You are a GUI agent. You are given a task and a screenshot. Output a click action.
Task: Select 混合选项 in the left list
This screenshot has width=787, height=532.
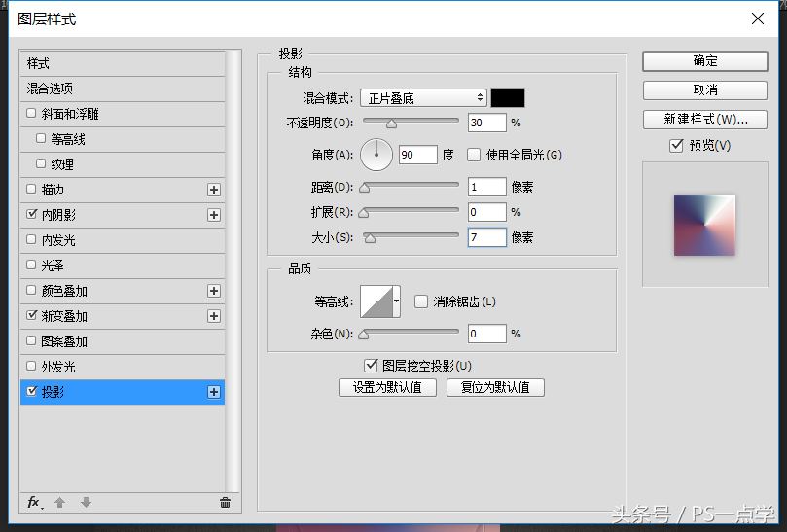(x=123, y=89)
